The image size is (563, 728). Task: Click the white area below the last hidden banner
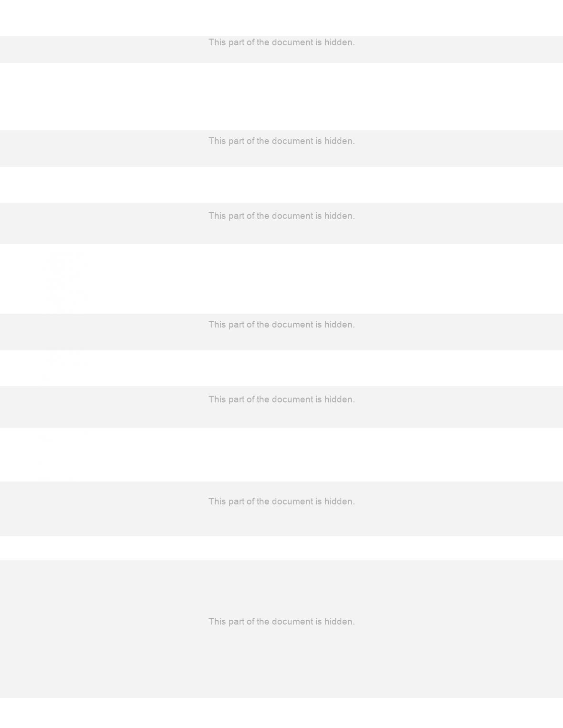pos(281,713)
